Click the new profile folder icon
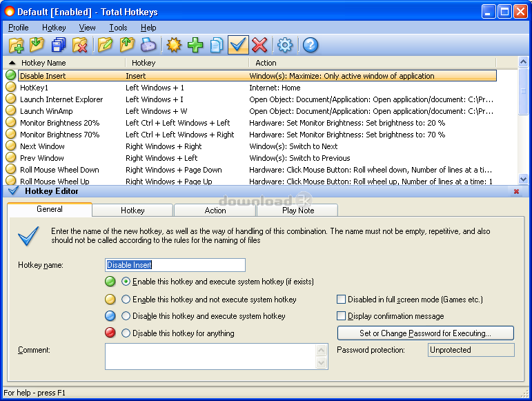Viewport: 532px width, 401px height. (16, 46)
